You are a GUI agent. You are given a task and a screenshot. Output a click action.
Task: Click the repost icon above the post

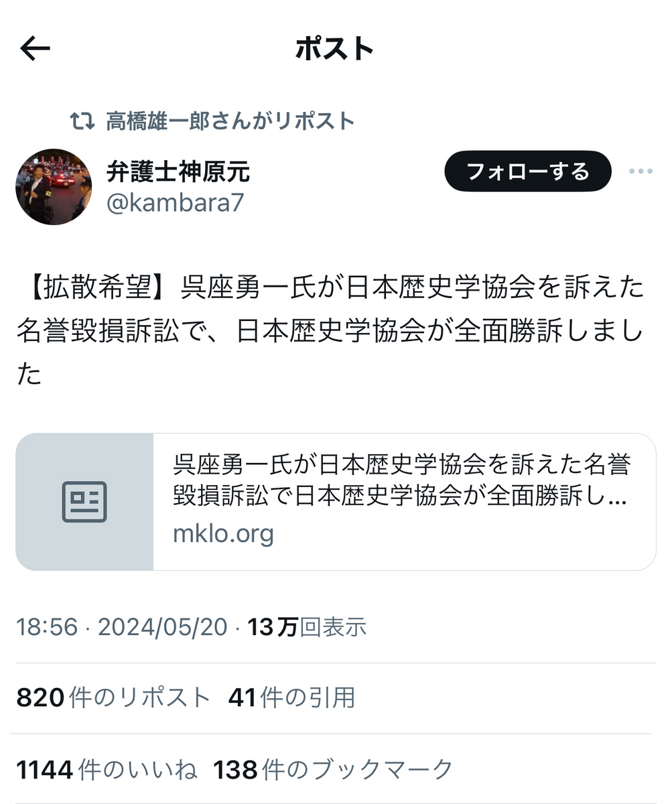tap(82, 121)
